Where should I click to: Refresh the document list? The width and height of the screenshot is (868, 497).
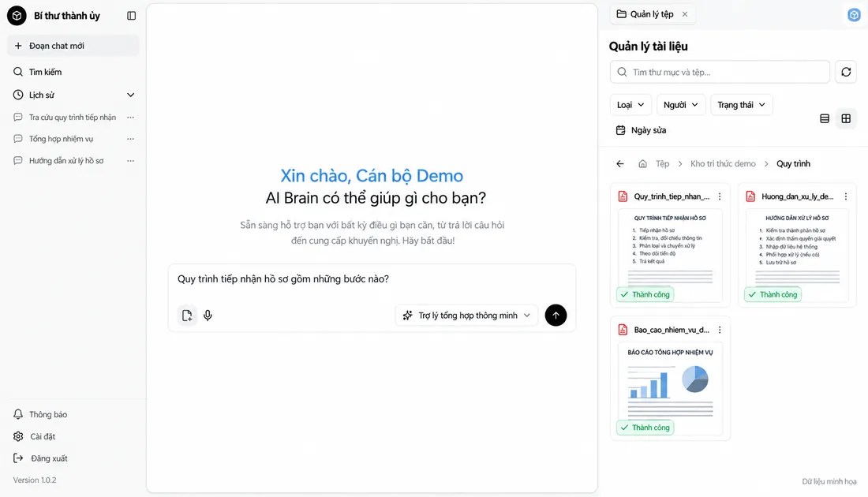pos(846,72)
